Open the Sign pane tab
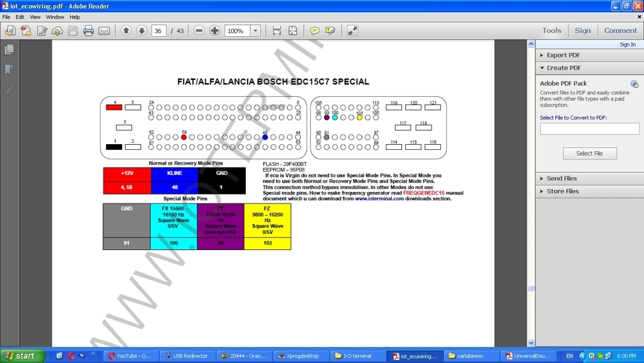Screen dimensions: 644x363 582,31
